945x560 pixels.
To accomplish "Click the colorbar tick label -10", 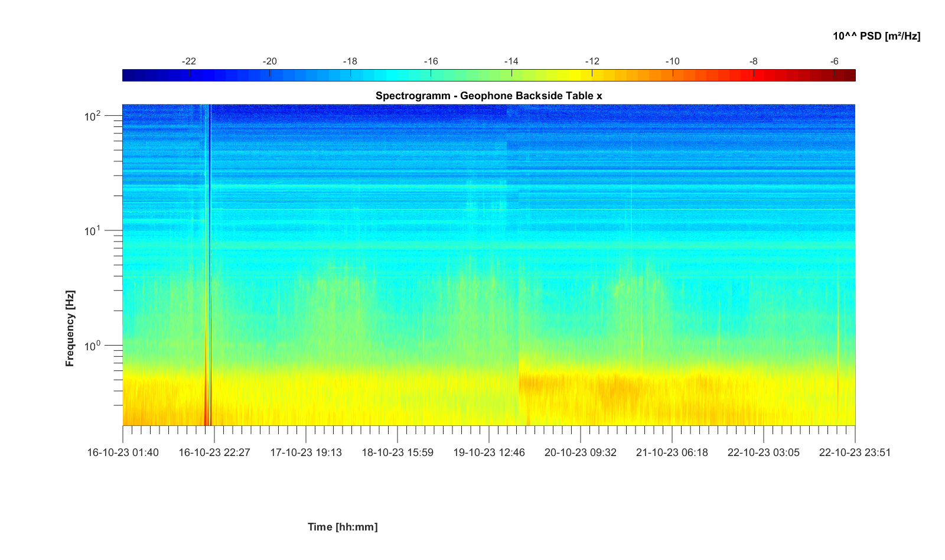I will pos(673,61).
